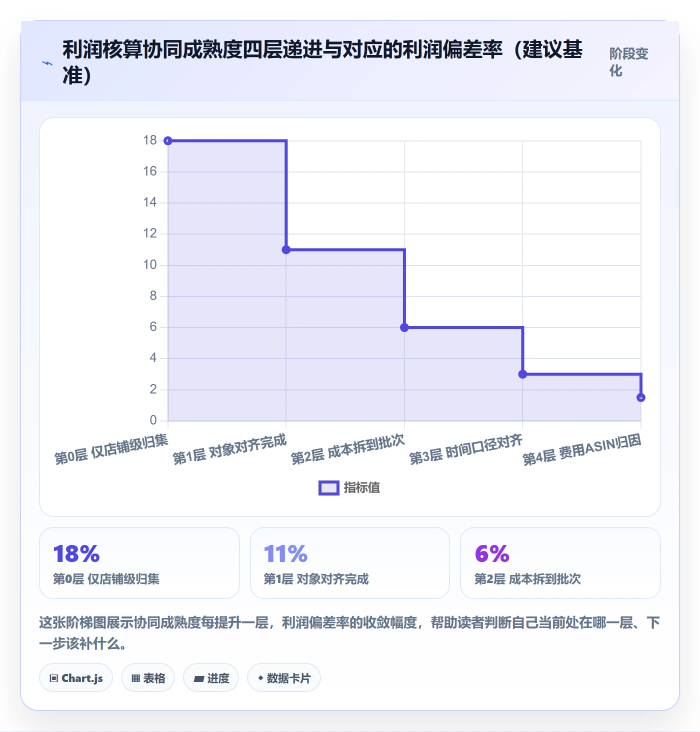The height and width of the screenshot is (732, 700).
Task: Click the 第1层 对象对齐完成 axis label
Action: point(229,449)
